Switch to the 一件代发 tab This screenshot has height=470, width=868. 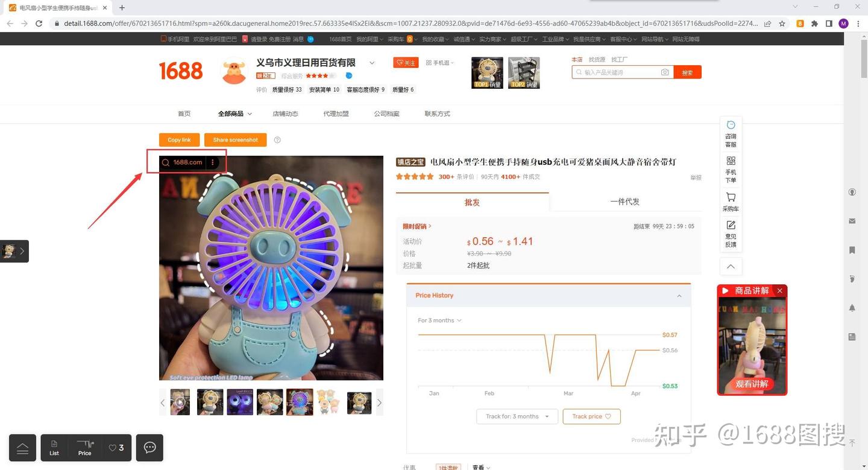[624, 202]
